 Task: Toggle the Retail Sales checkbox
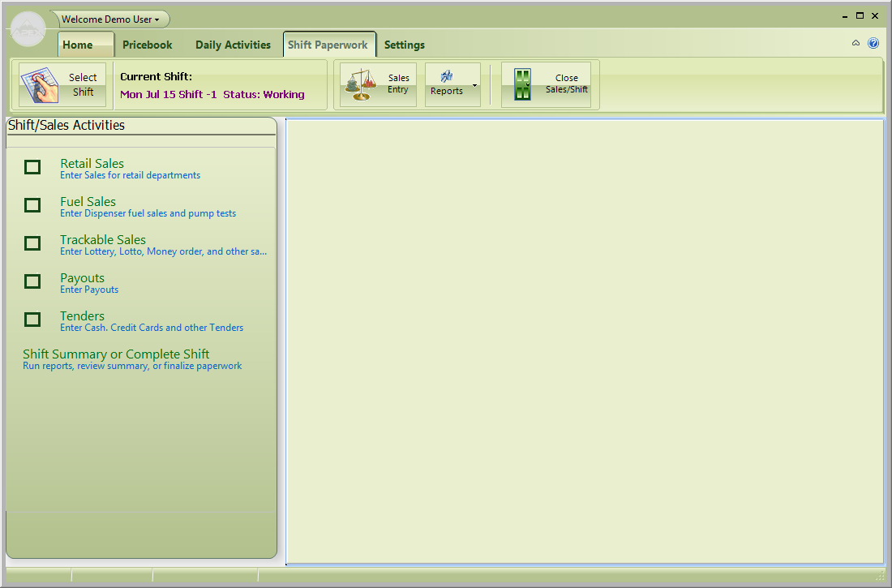point(32,167)
